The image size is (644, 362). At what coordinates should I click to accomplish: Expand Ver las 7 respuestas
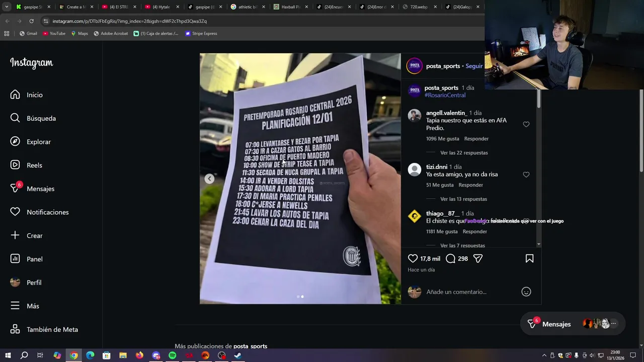pyautogui.click(x=462, y=245)
